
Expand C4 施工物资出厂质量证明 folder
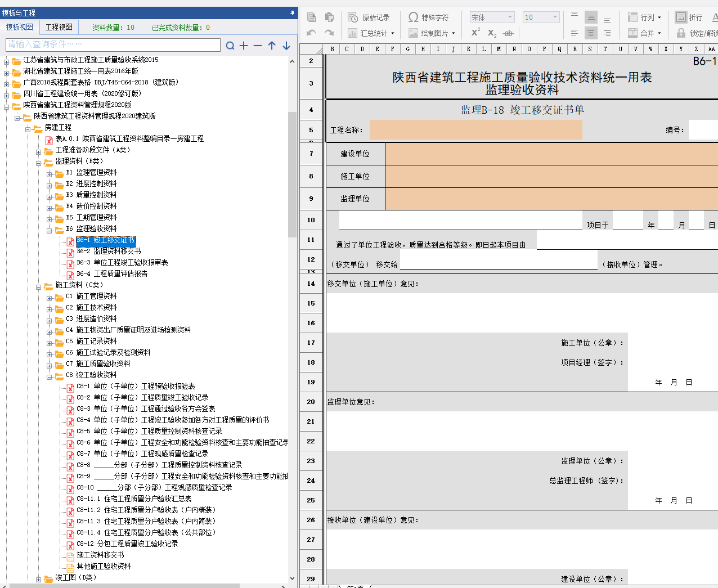(x=49, y=331)
